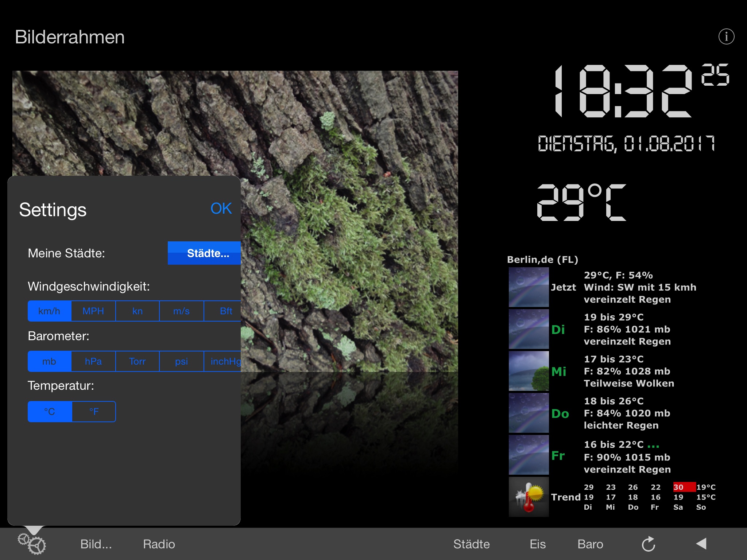Tap 'Teilweise Wolken' Wednesday forecast
This screenshot has height=560, width=747.
tap(629, 384)
